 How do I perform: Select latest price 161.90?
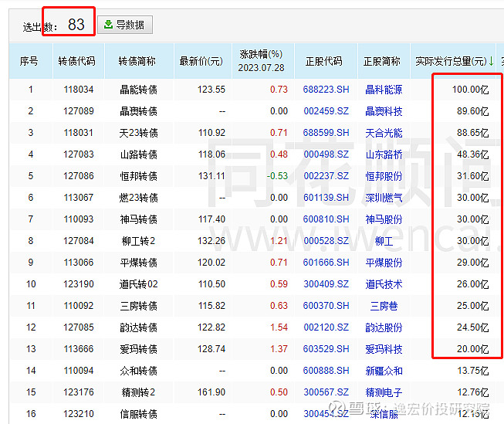pyautogui.click(x=211, y=392)
